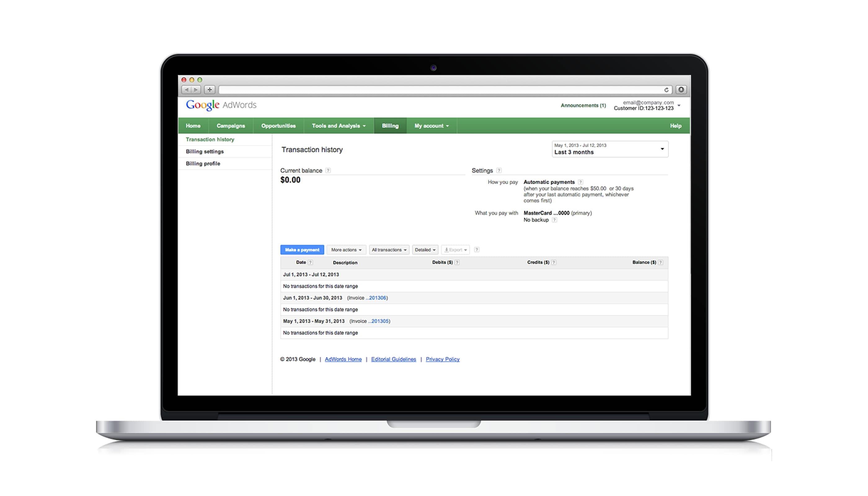Open the account dropdown arrow near email@company.com

(679, 106)
